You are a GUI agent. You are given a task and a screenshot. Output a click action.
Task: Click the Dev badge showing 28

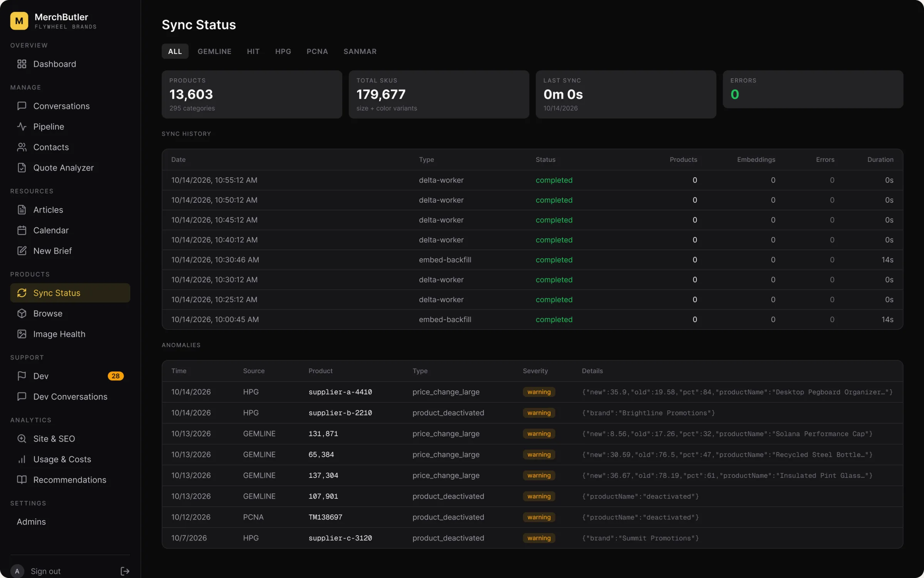[115, 376]
